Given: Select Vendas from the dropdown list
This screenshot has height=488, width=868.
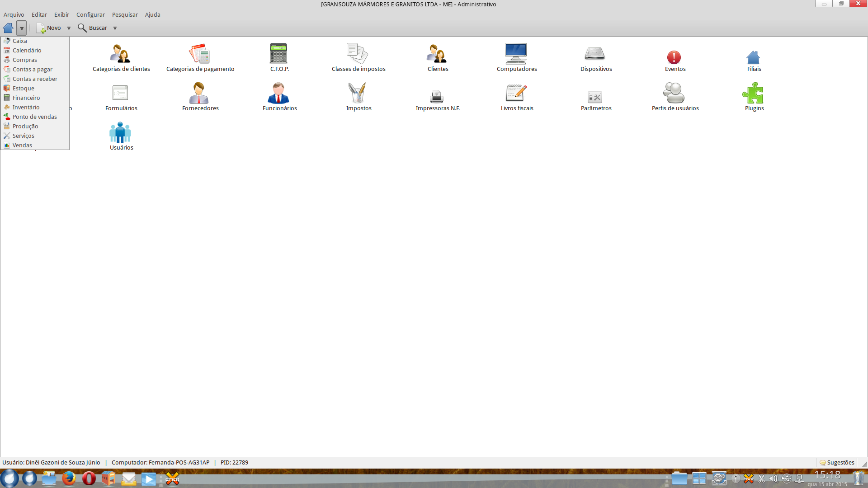Looking at the screenshot, I should pos(35,145).
